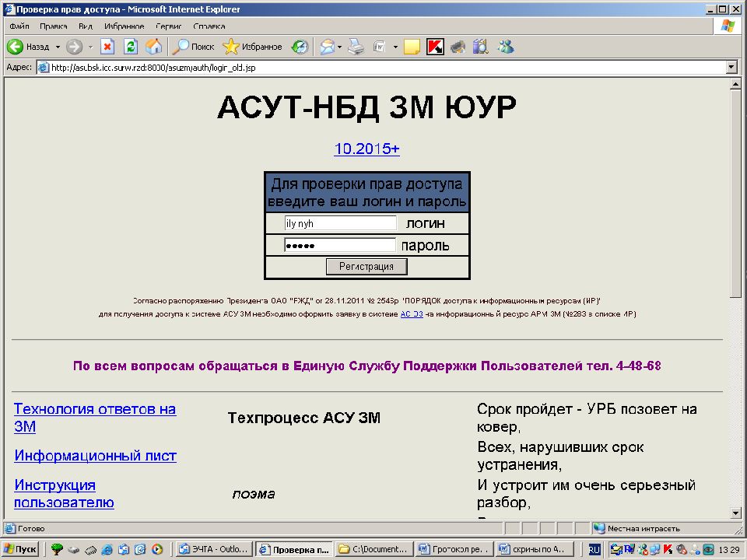Expand the Edit button dropdown arrow
This screenshot has height=560, width=747.
point(395,47)
